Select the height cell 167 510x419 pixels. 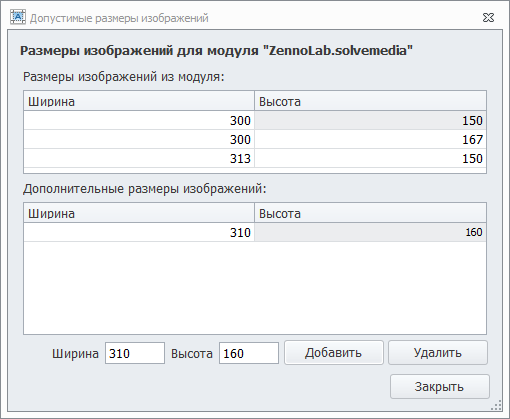[370, 139]
